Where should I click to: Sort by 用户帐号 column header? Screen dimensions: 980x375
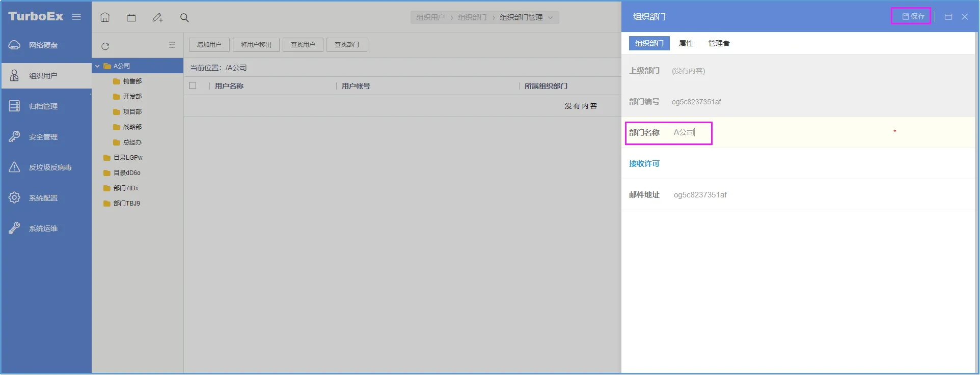pyautogui.click(x=356, y=86)
